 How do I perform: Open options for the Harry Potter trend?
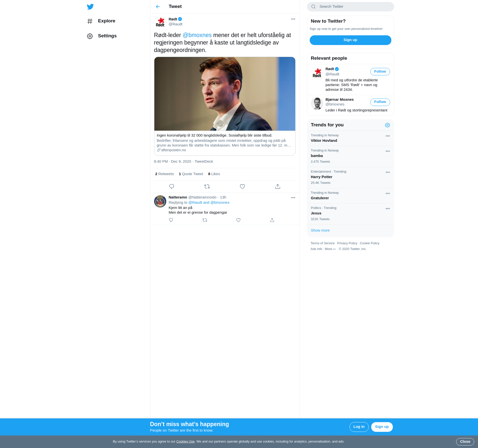(x=388, y=172)
